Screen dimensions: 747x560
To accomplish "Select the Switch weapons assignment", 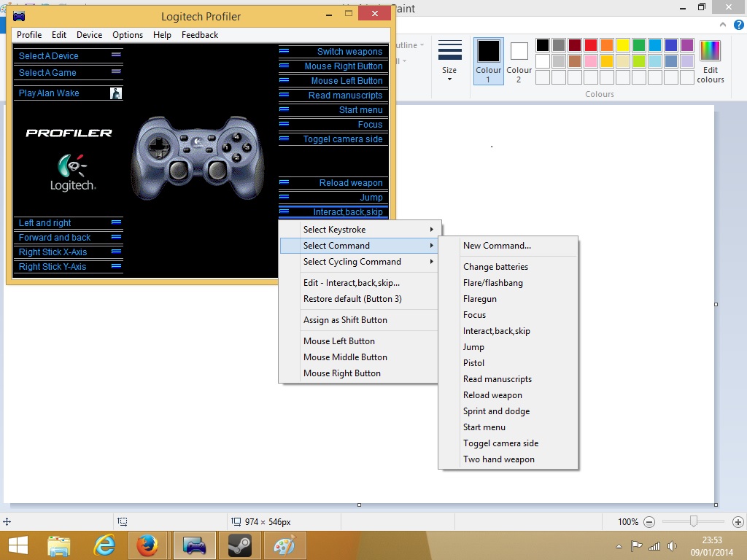I will (333, 52).
